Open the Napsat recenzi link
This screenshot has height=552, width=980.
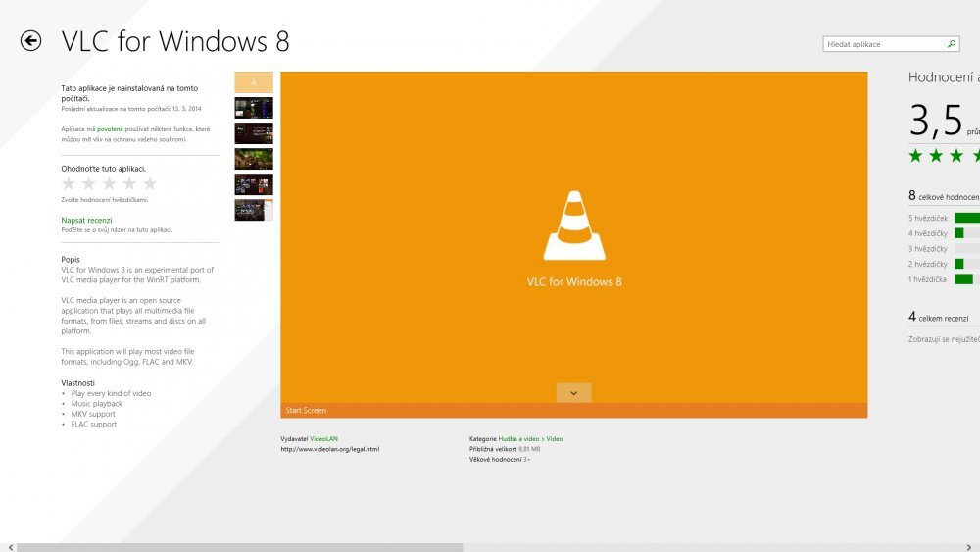click(x=86, y=220)
